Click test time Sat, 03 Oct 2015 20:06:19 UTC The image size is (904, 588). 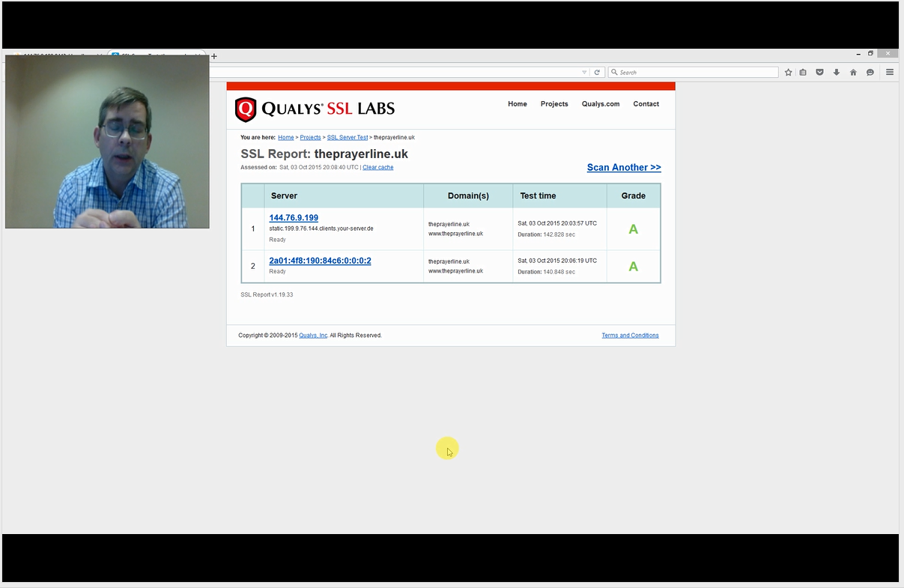pyautogui.click(x=557, y=261)
